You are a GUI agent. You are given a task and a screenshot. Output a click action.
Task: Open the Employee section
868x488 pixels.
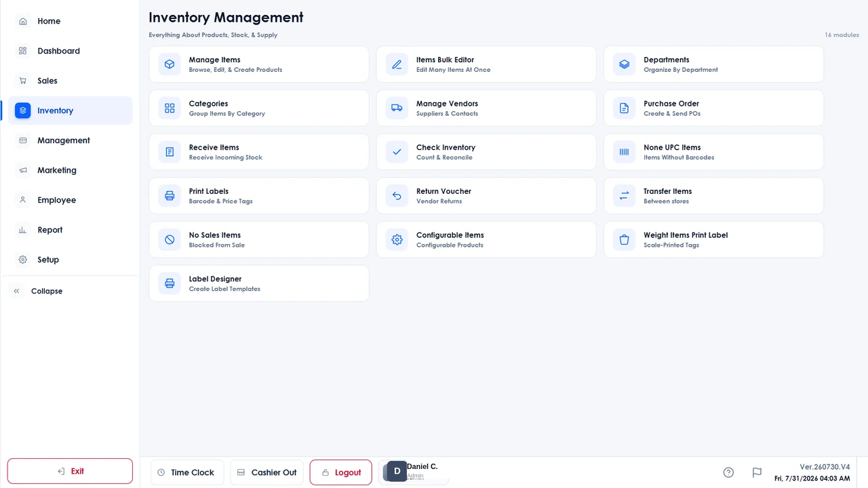coord(71,200)
